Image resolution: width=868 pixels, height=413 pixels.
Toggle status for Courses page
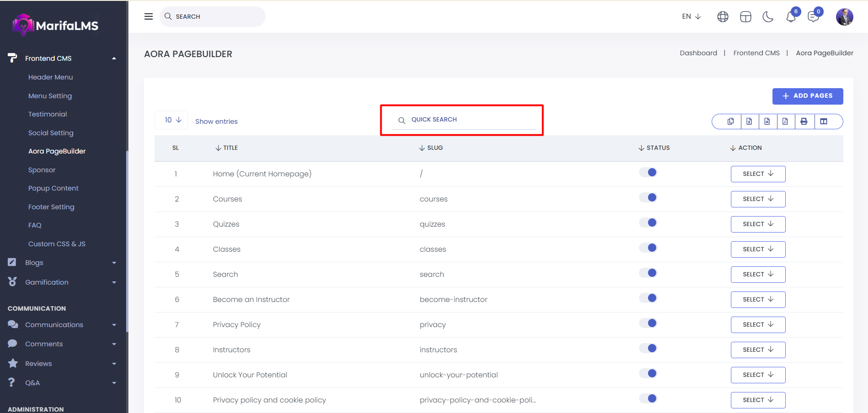tap(648, 198)
